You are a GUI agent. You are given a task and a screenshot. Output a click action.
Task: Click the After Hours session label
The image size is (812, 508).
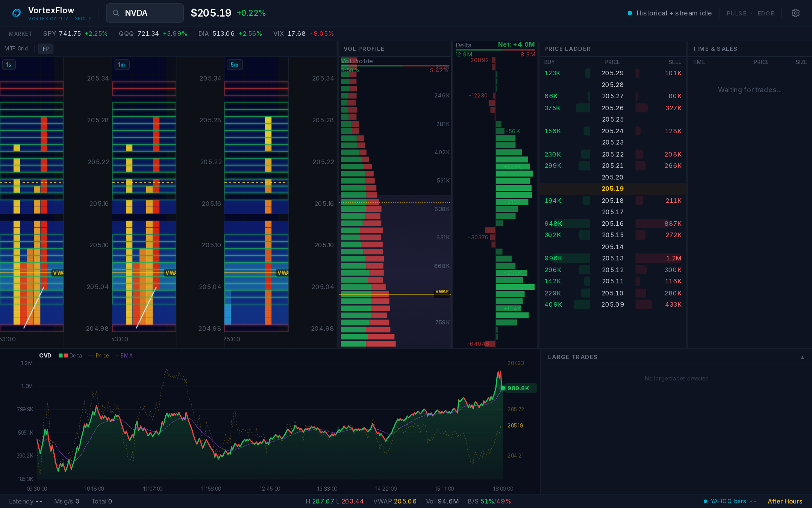(785, 501)
